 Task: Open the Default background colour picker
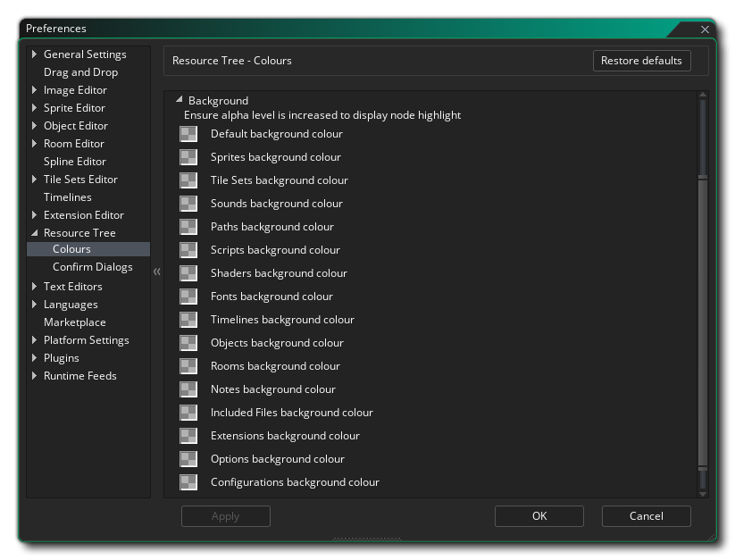tap(188, 133)
